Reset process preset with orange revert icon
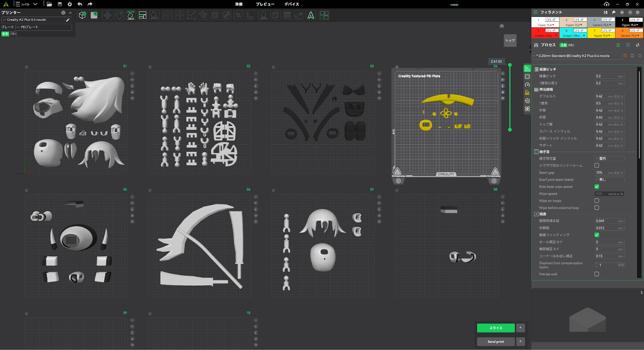The height and width of the screenshot is (350, 644). click(625, 56)
